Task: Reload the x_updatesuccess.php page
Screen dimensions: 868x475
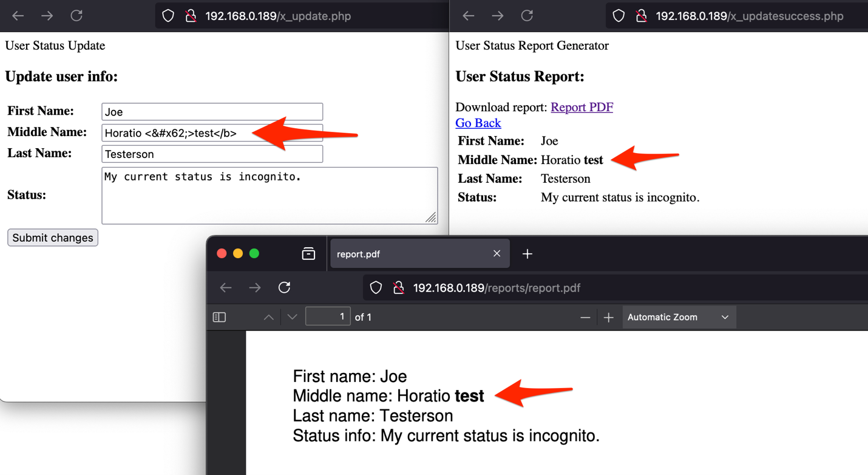Action: (x=527, y=16)
